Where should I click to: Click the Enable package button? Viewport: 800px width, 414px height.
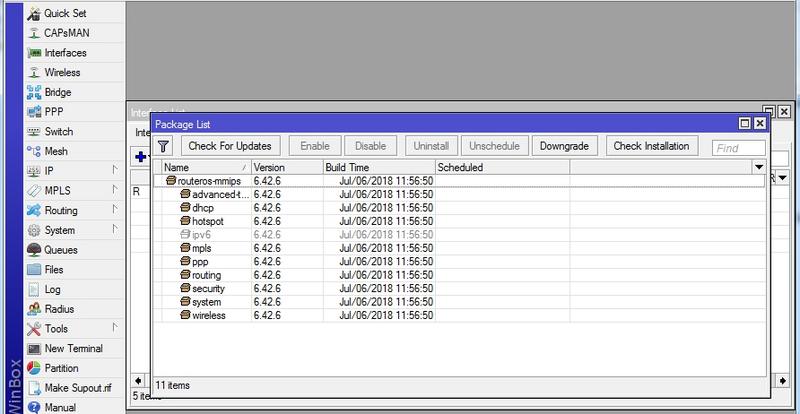point(315,146)
